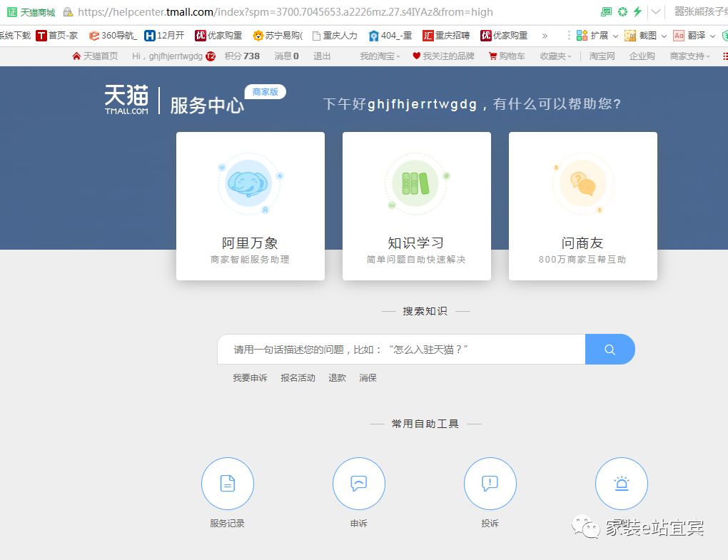Click the 退款 quick search link

click(337, 377)
